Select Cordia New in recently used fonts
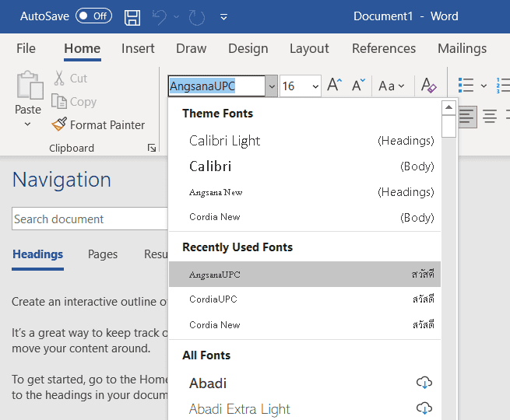The height and width of the screenshot is (420, 510). 304,324
